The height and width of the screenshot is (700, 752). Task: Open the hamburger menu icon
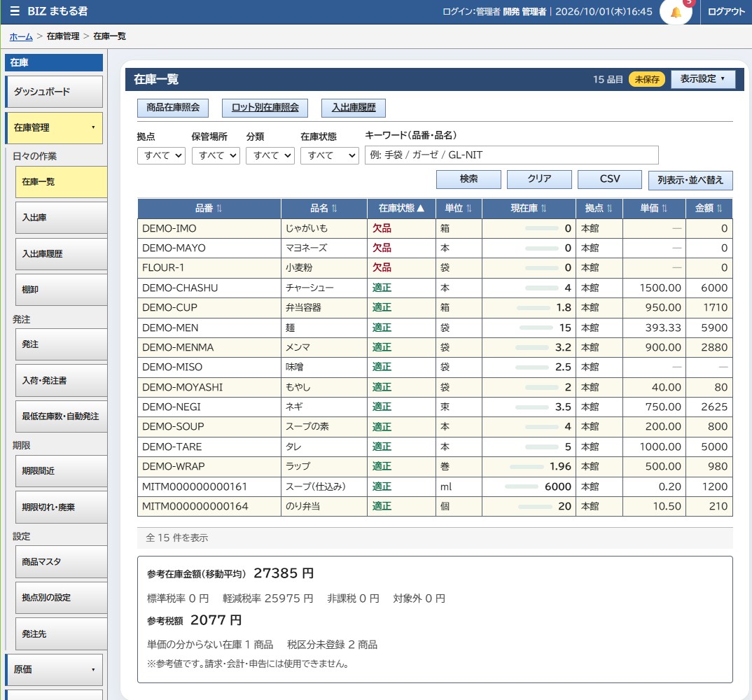[15, 11]
